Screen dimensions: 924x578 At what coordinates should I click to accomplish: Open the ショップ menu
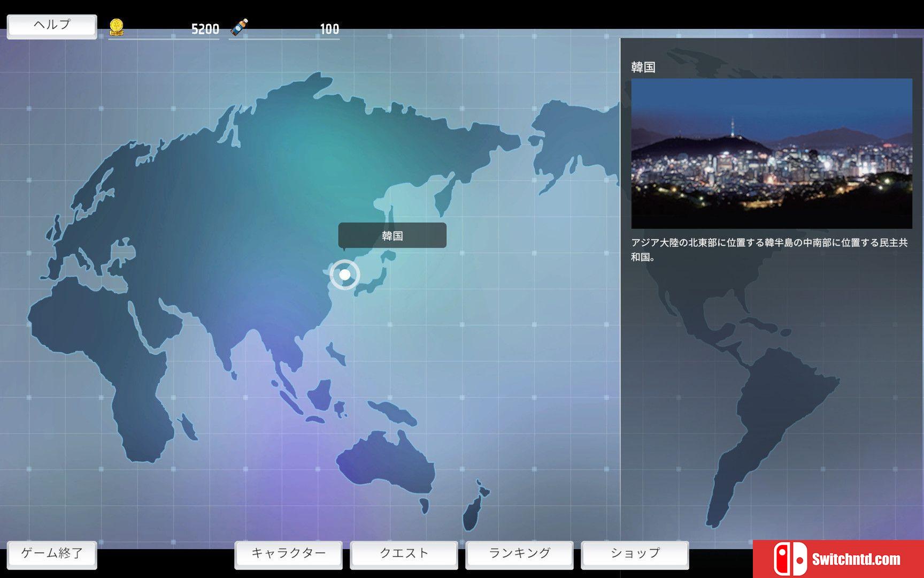pos(635,554)
